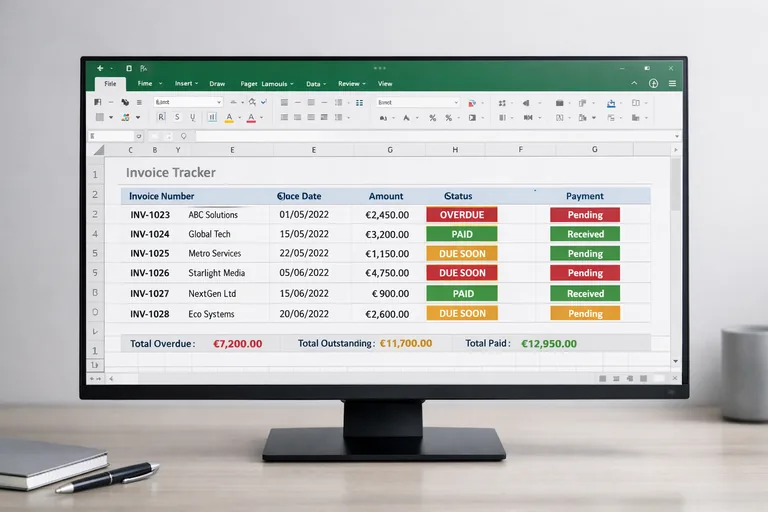Viewport: 768px width, 512px height.
Task: Select the INV-1026 cell
Action: tap(150, 273)
